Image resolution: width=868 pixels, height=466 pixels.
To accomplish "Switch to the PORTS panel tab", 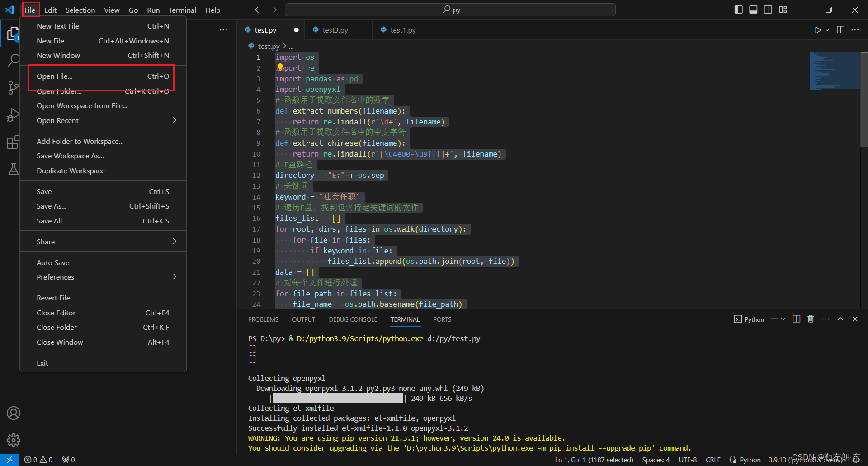I will tap(442, 319).
